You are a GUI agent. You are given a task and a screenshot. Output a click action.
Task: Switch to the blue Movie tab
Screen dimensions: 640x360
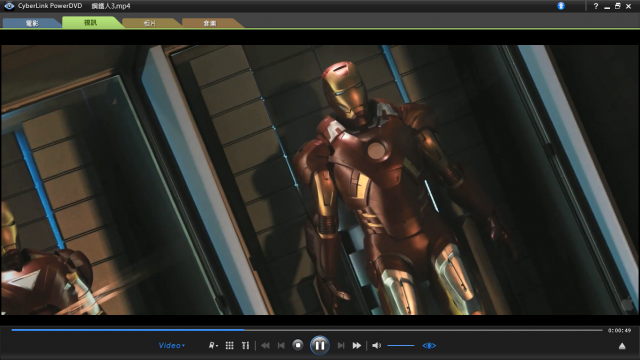click(32, 23)
